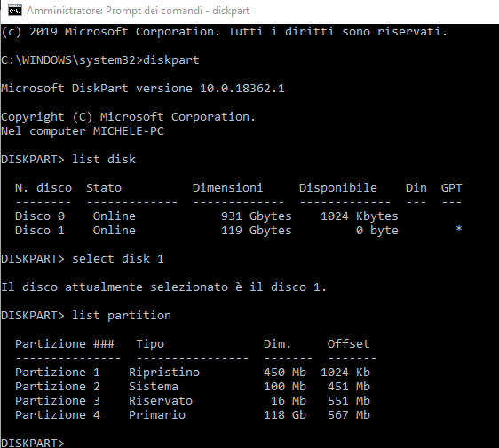
Task: Click the '118 Gb' partition size
Action: (285, 415)
